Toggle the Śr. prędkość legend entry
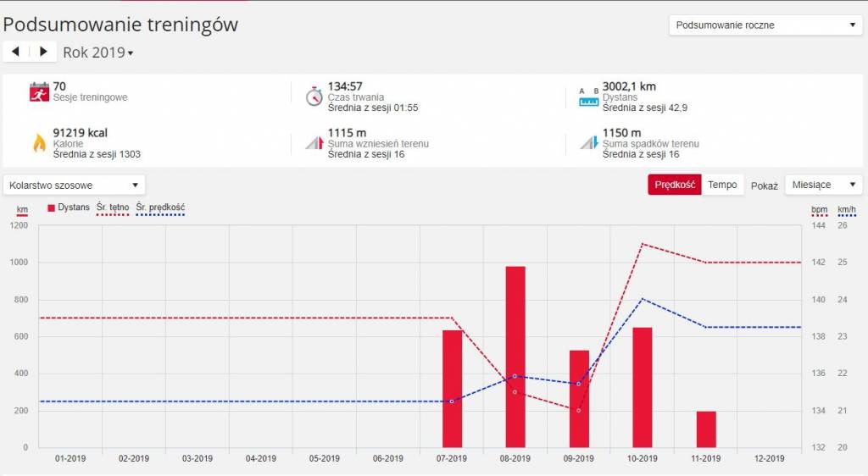The image size is (868, 476). pos(160,208)
